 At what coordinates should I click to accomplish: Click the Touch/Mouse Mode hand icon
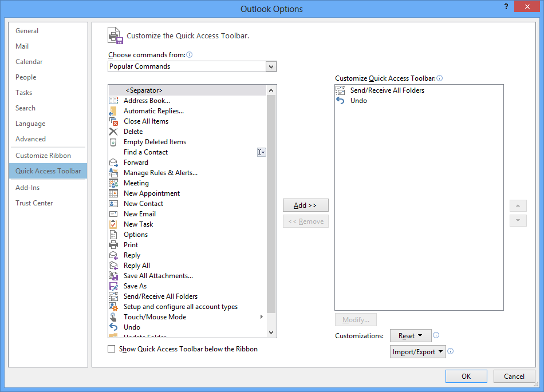coord(113,317)
